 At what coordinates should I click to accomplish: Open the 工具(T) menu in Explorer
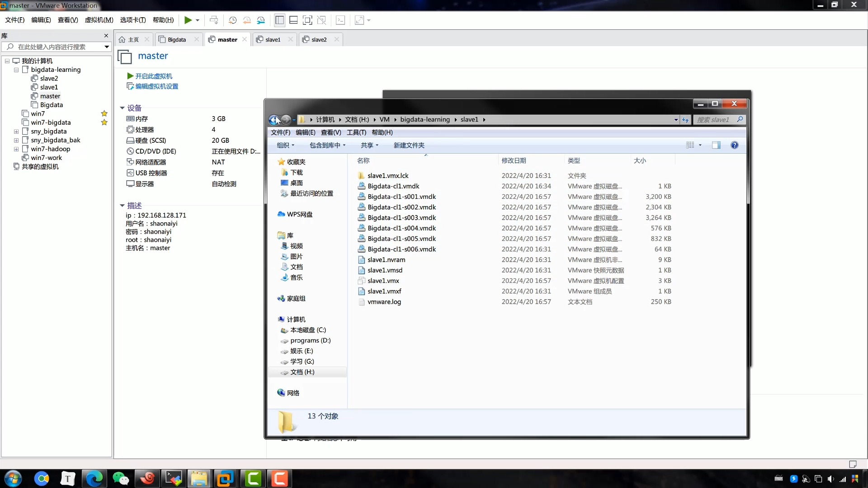[x=356, y=132]
